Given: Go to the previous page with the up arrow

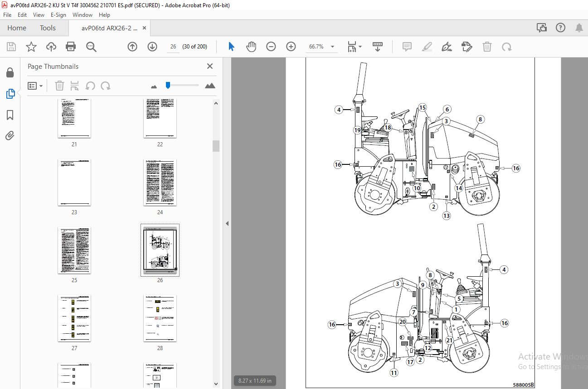Looking at the screenshot, I should tap(132, 47).
